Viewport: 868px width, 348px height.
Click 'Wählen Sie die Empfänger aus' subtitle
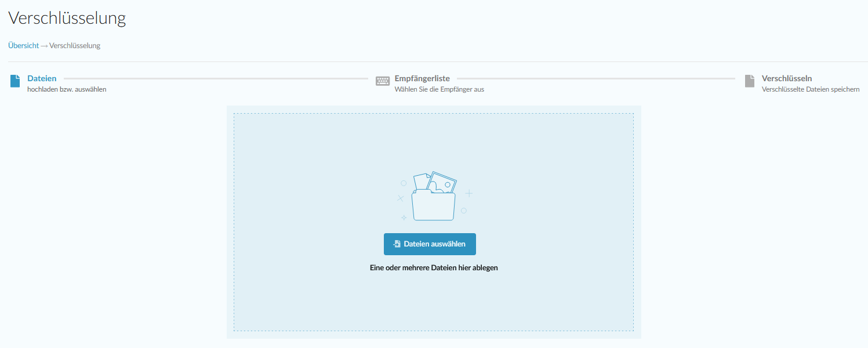[439, 89]
